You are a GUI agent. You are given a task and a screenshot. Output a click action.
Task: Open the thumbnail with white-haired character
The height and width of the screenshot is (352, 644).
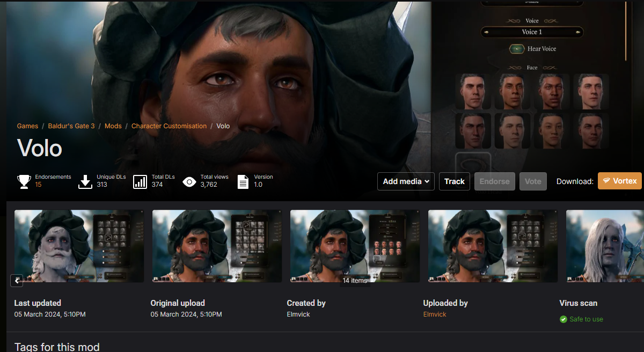coord(605,246)
